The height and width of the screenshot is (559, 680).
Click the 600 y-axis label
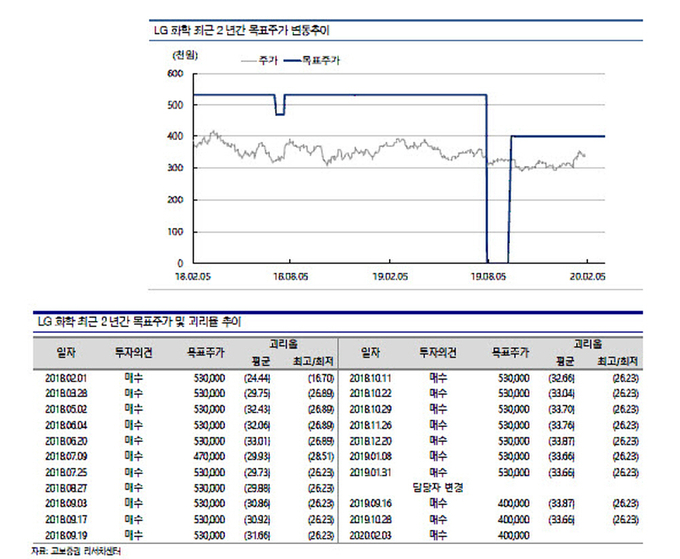175,73
